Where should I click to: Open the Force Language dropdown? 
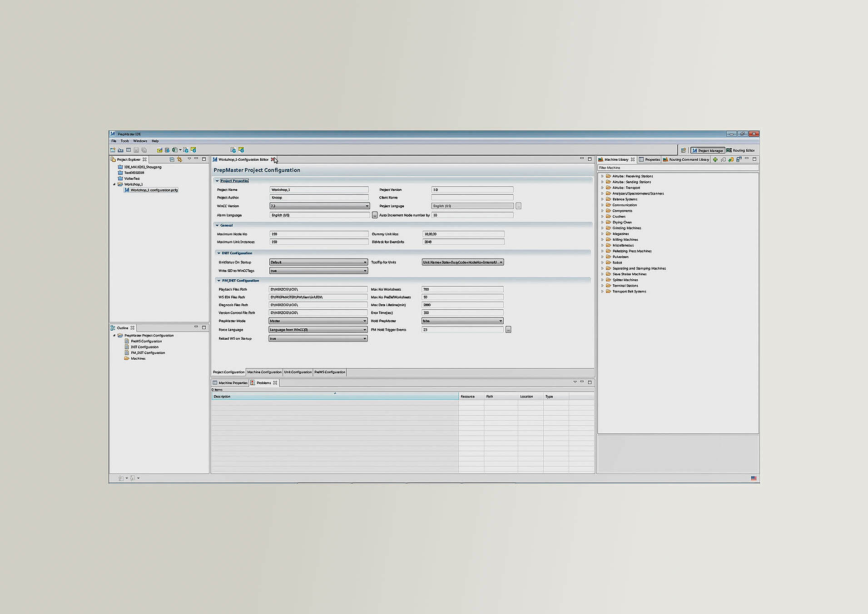tap(318, 330)
